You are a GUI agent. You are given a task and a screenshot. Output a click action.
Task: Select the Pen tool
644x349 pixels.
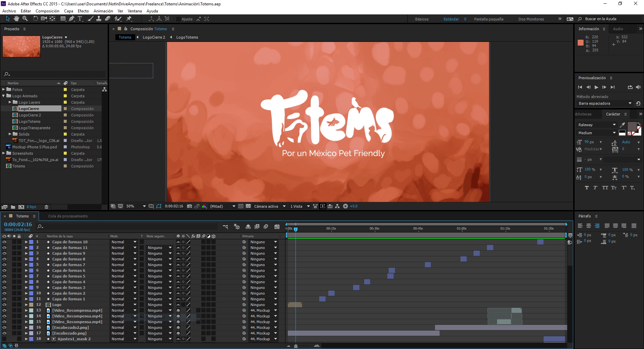71,19
